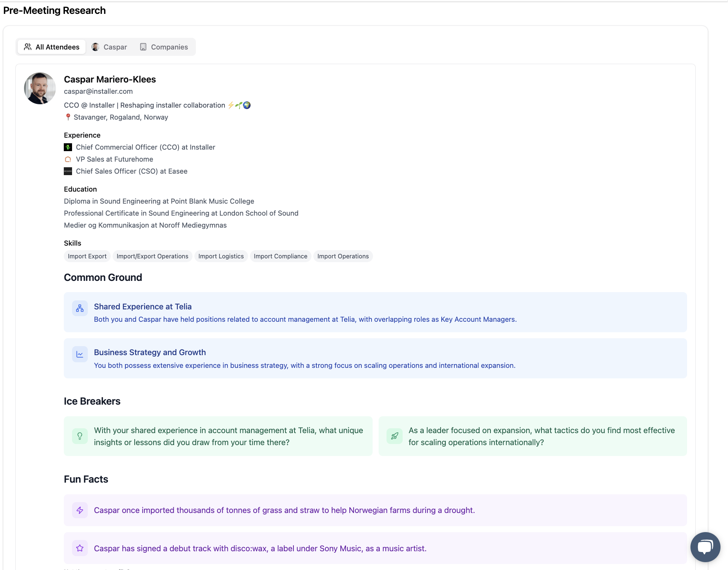Click the caspar@installer.com email address

pos(98,91)
